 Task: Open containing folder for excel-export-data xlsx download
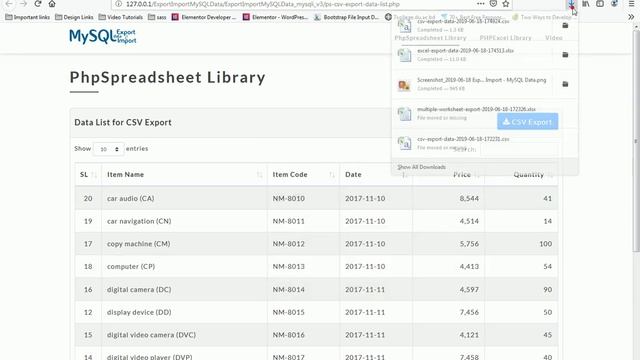pyautogui.click(x=565, y=55)
